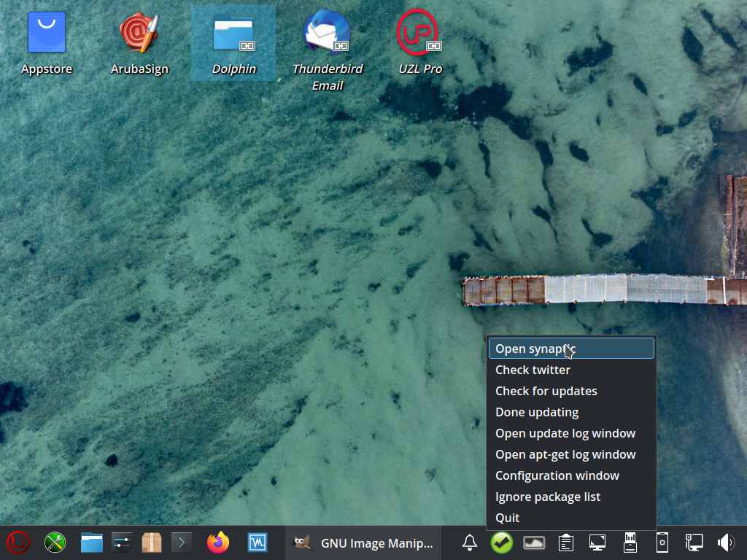Open the Configuration window entry

click(x=557, y=475)
